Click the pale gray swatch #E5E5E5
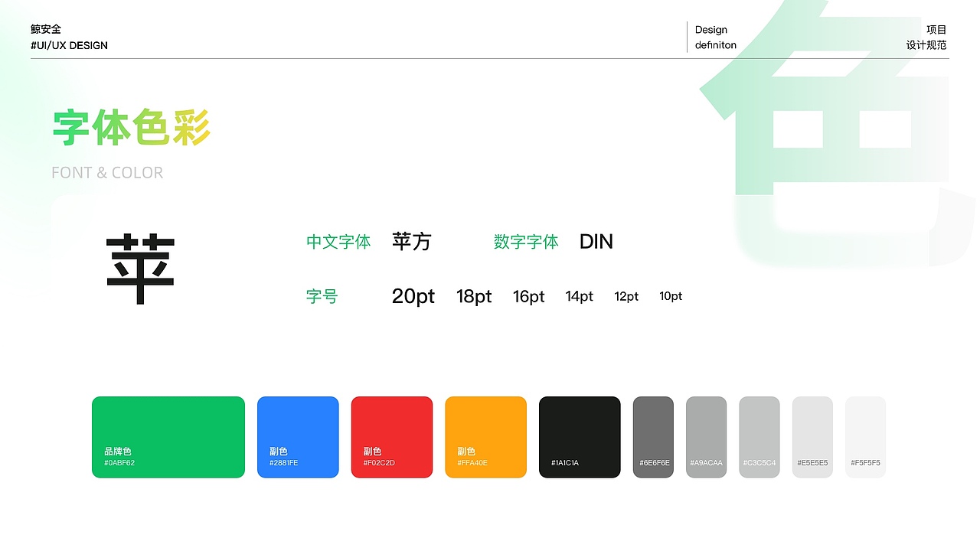This screenshot has height=551, width=980. 812,437
